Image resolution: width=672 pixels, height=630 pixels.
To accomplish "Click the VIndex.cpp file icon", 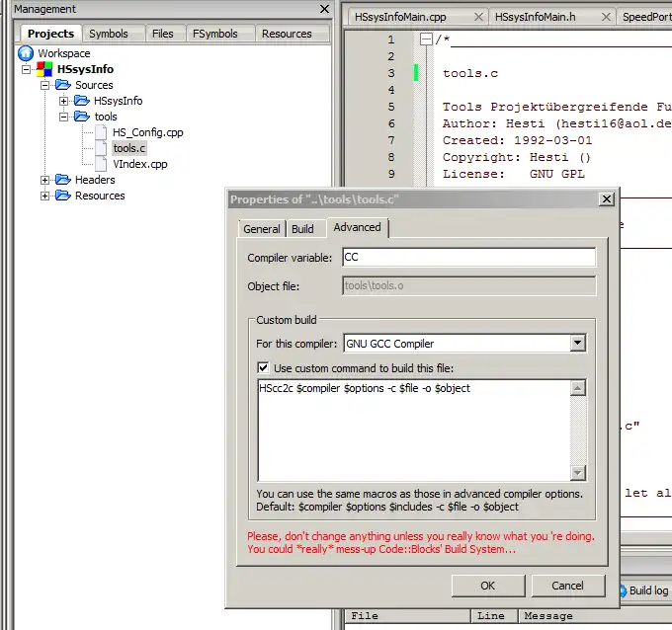I will [x=101, y=164].
